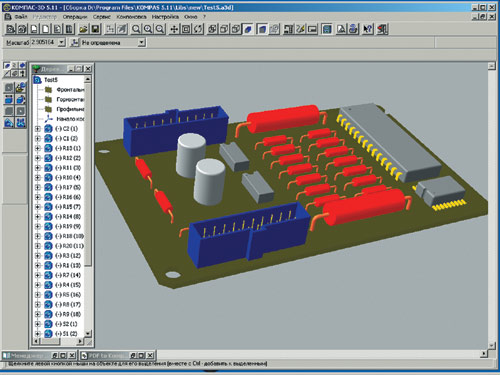The width and height of the screenshot is (500, 375).
Task: Select the Pan crossed-arrows tool
Action: click(174, 29)
